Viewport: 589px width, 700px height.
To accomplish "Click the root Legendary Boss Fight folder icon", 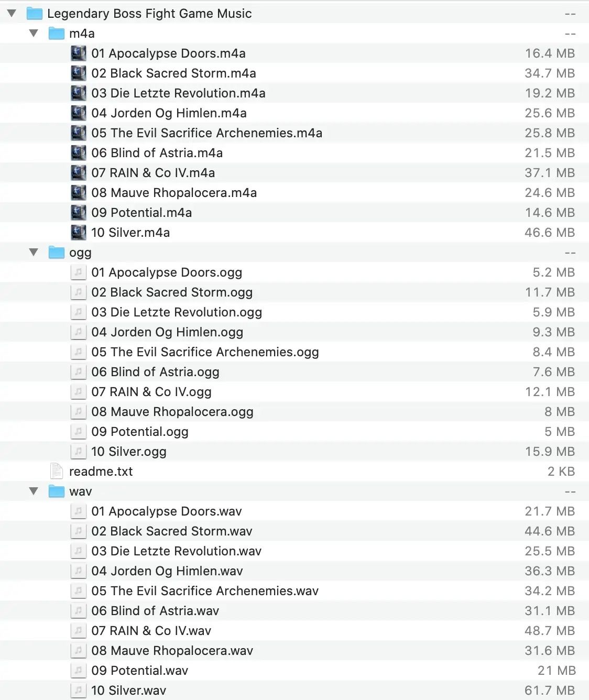I will point(34,14).
